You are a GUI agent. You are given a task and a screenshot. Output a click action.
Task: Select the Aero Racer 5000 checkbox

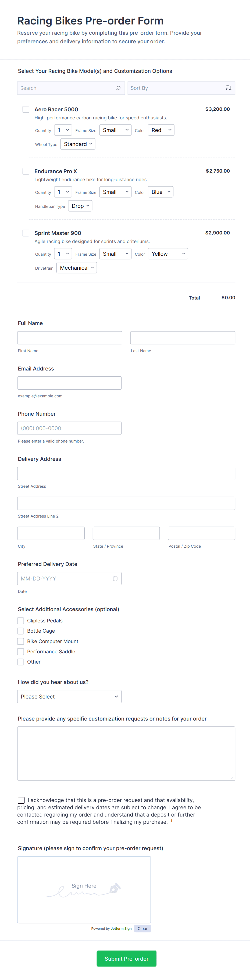26,110
